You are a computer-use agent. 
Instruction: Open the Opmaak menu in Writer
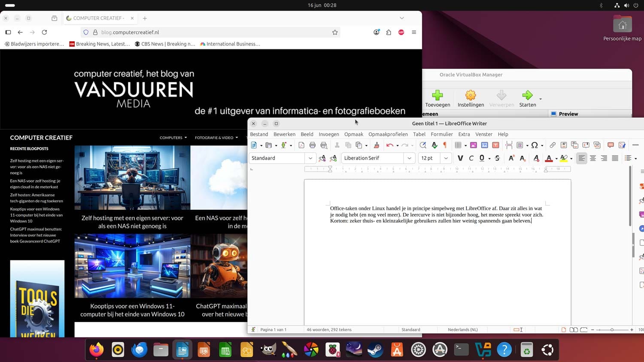354,134
